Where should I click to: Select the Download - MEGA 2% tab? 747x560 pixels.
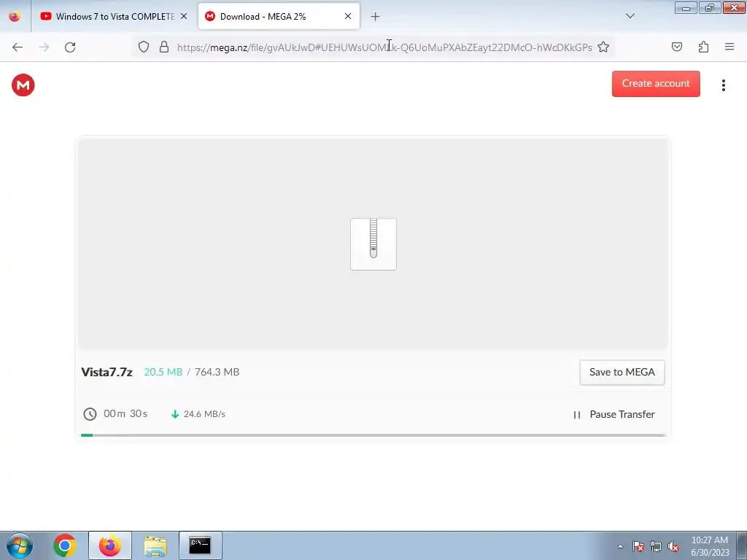(279, 16)
